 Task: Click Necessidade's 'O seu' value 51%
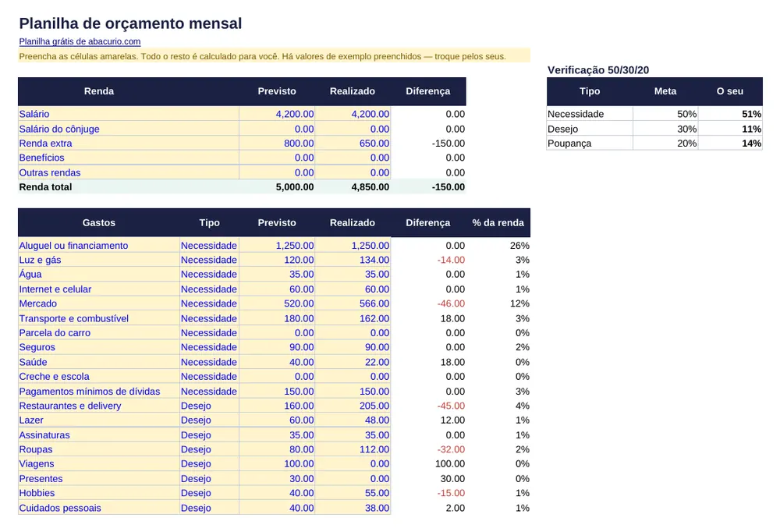pos(751,114)
